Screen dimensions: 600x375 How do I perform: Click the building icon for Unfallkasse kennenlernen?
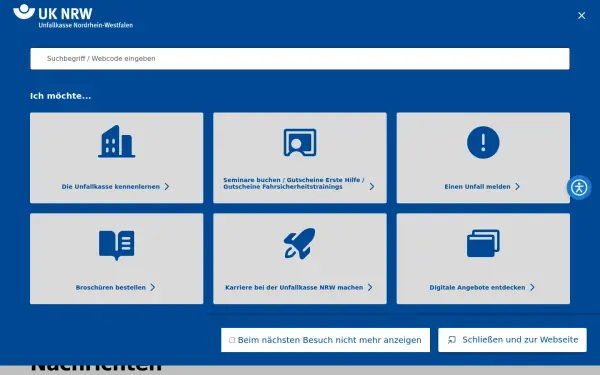pyautogui.click(x=116, y=142)
